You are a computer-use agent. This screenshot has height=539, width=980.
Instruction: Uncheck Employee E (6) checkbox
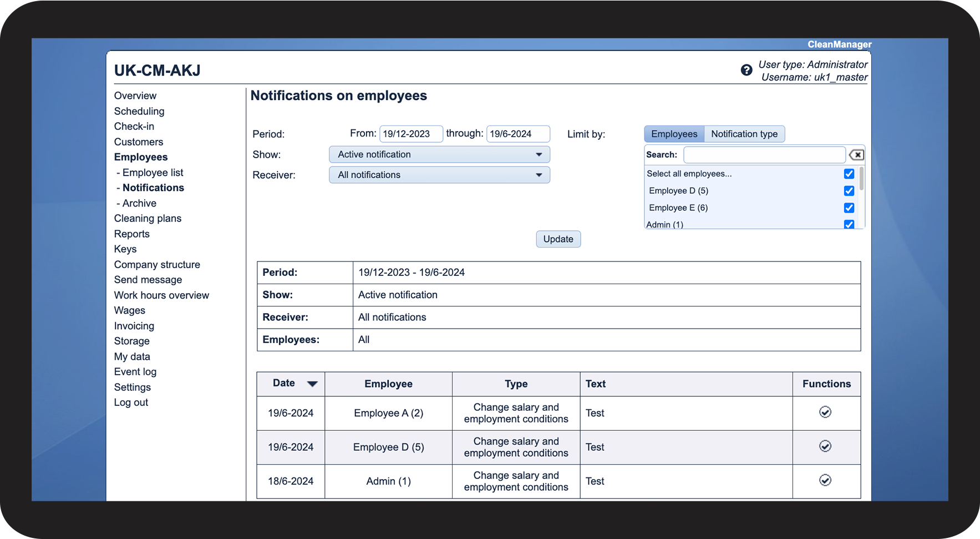pos(849,208)
